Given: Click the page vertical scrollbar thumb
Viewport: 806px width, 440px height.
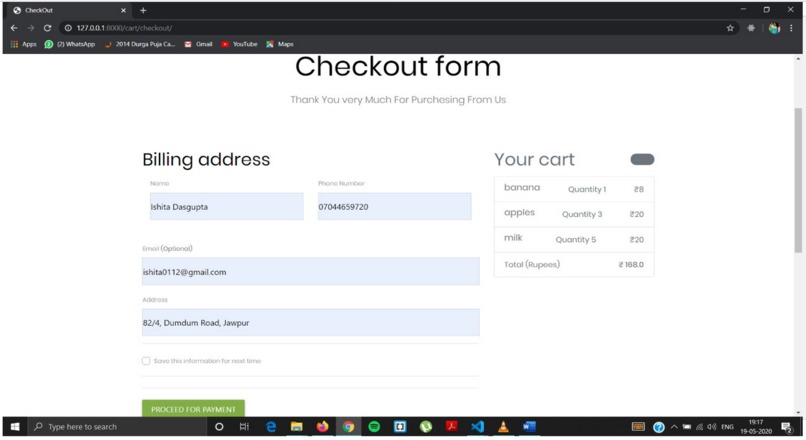Looking at the screenshot, I should [798, 180].
